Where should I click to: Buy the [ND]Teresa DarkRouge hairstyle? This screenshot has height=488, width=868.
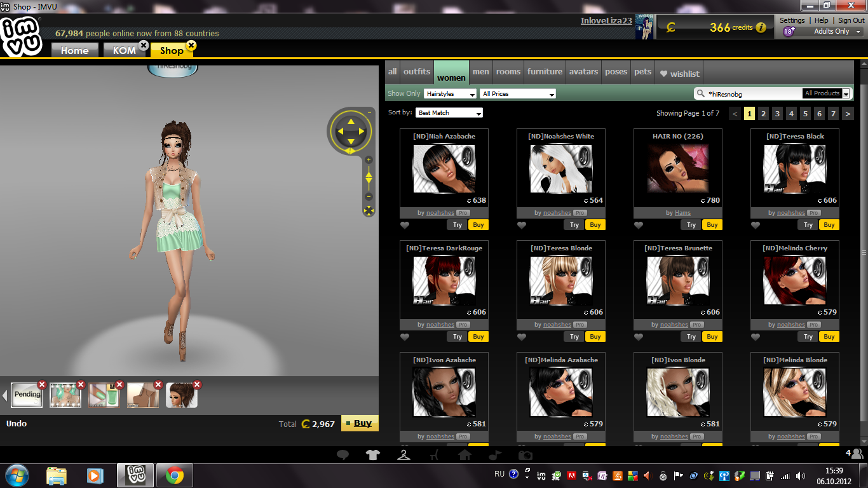(478, 337)
